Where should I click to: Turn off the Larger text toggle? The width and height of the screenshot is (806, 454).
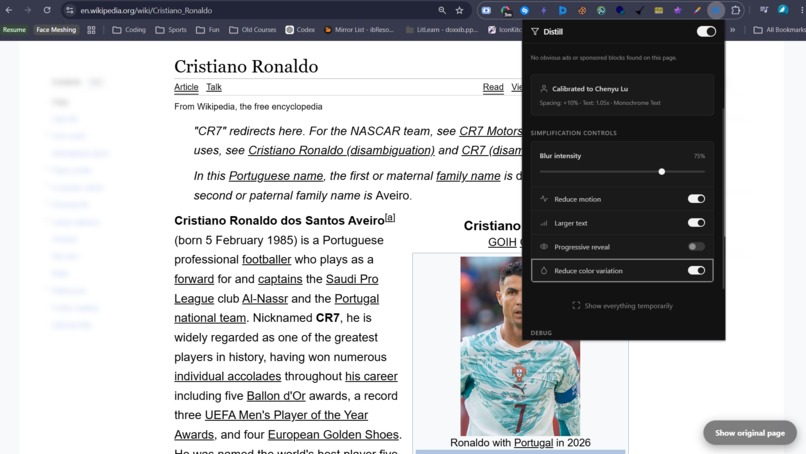point(697,223)
